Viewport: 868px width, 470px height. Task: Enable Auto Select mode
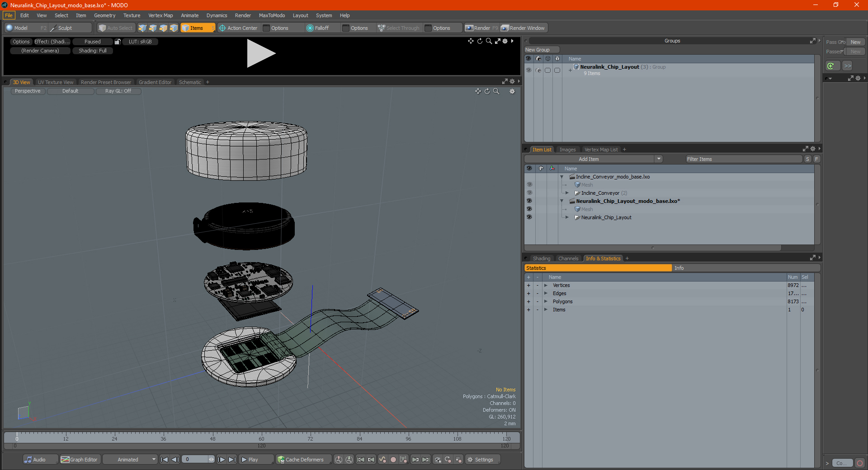tap(116, 28)
